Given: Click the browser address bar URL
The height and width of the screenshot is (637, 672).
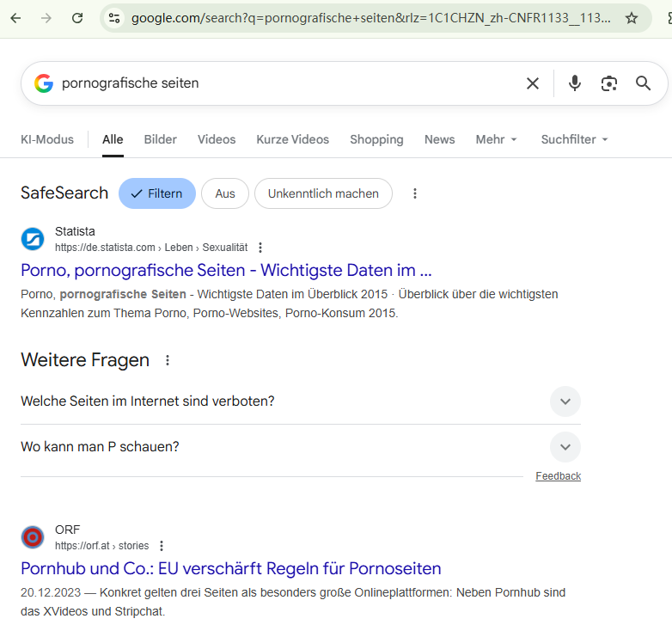Looking at the screenshot, I should [x=370, y=18].
